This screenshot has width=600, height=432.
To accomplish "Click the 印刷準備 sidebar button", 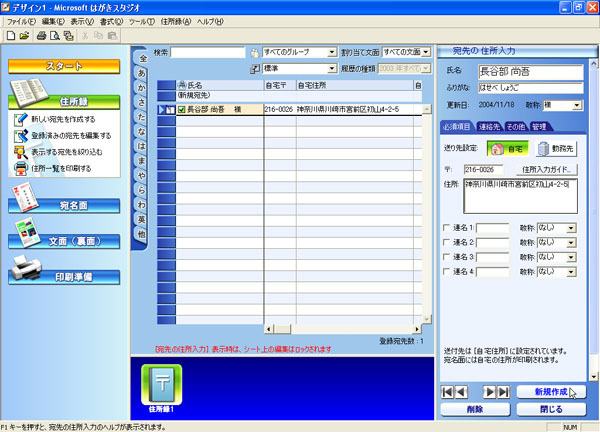I will [64, 277].
